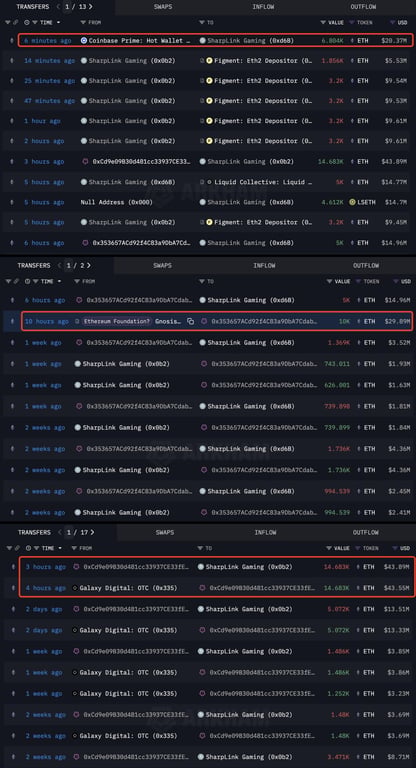Viewport: 416px width, 768px height.
Task: Open Figment: Eth2 Depositor in 47 minutes ago row
Action: tap(262, 101)
